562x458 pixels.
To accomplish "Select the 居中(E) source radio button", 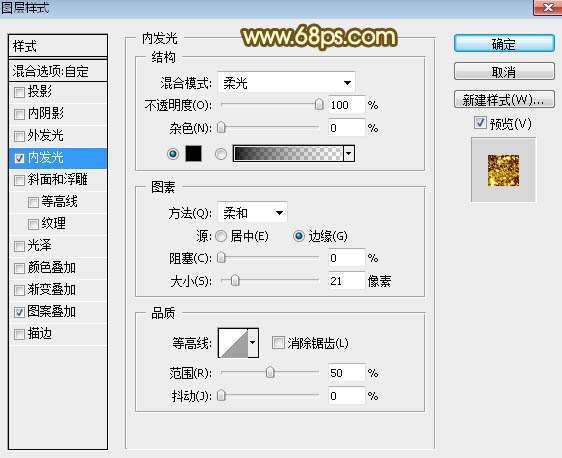I will [221, 236].
